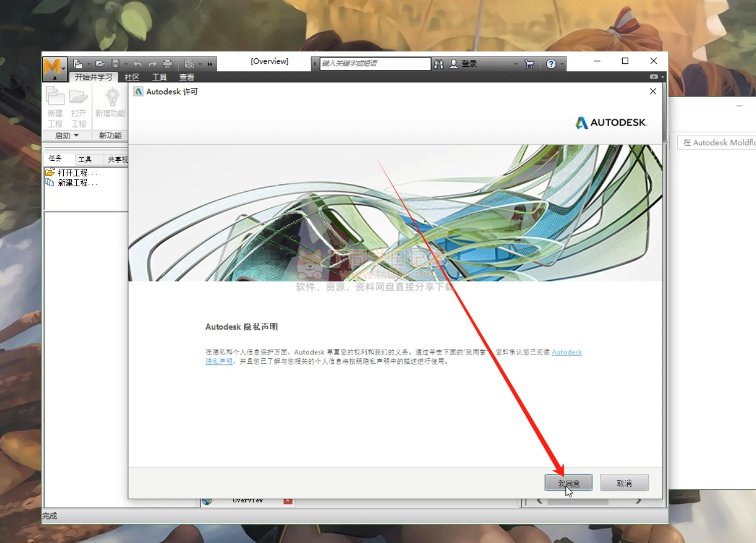Viewport: 756px width, 543px height.
Task: Close the Autodesk 许可 dialog
Action: click(653, 91)
